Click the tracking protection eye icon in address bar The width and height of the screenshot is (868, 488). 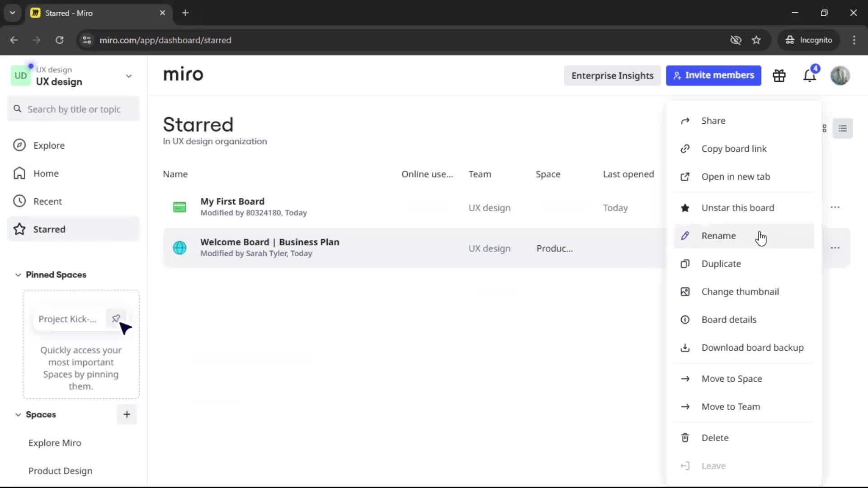(736, 40)
